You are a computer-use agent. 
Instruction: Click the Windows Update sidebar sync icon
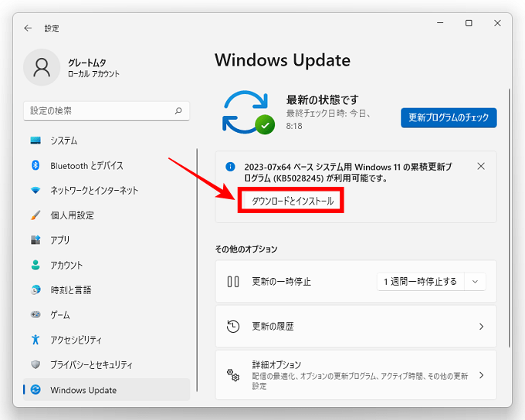[36, 390]
